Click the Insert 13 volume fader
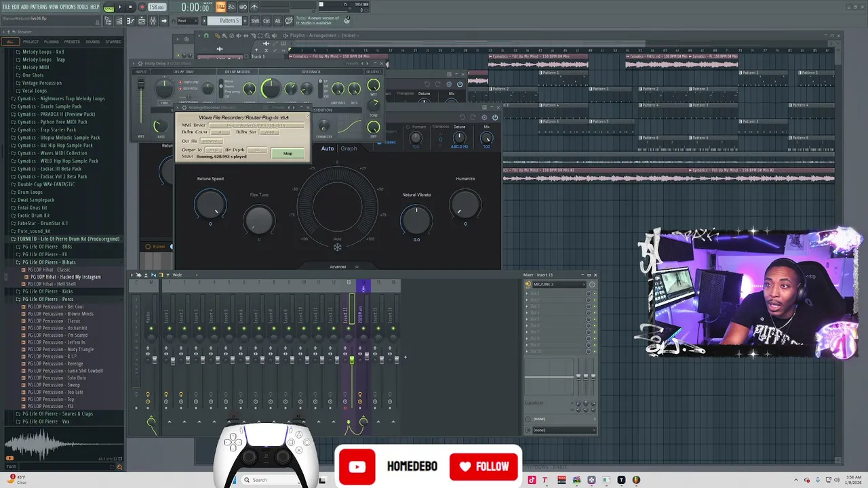 [351, 361]
